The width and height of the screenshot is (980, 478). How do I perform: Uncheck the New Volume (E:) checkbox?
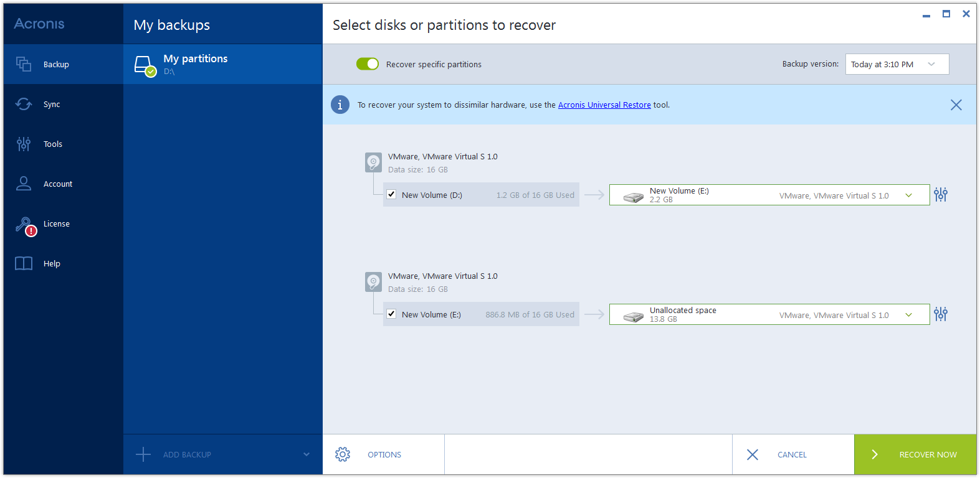(391, 314)
